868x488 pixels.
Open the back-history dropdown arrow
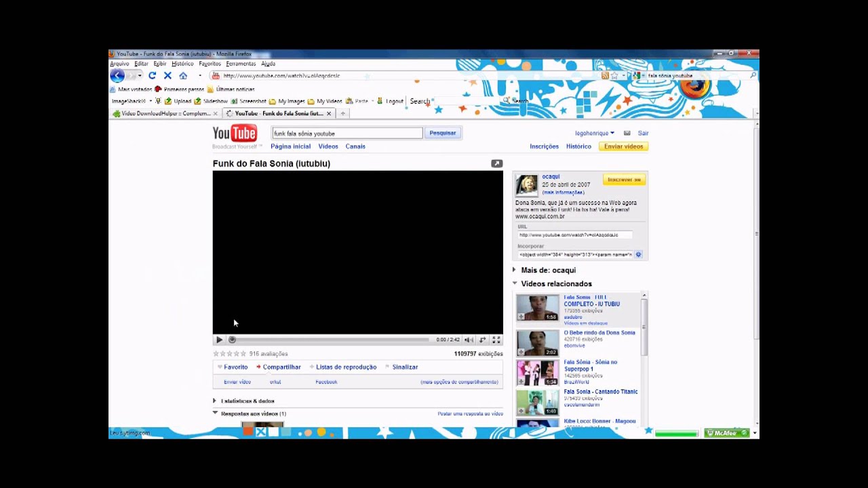click(x=140, y=76)
